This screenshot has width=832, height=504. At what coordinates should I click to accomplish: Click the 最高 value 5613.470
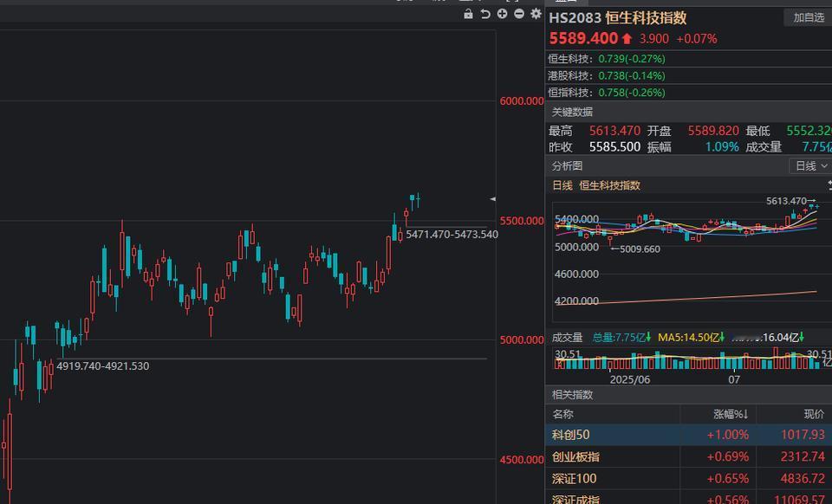614,131
